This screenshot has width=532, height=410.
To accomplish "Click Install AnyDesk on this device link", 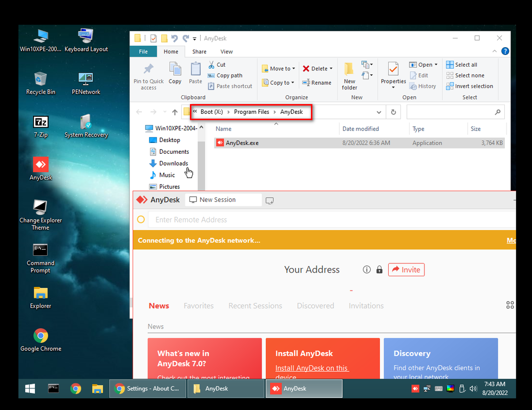I will coord(311,372).
